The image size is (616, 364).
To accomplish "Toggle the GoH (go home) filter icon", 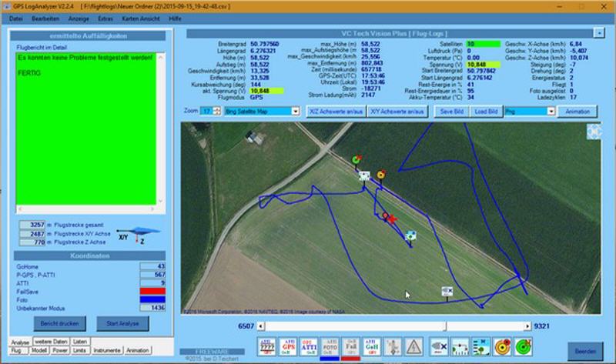I will (x=371, y=347).
